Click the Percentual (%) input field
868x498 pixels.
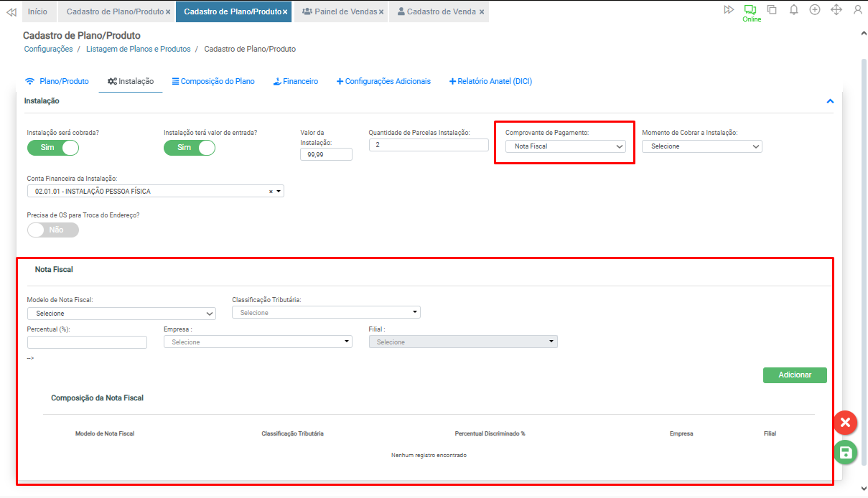[87, 342]
